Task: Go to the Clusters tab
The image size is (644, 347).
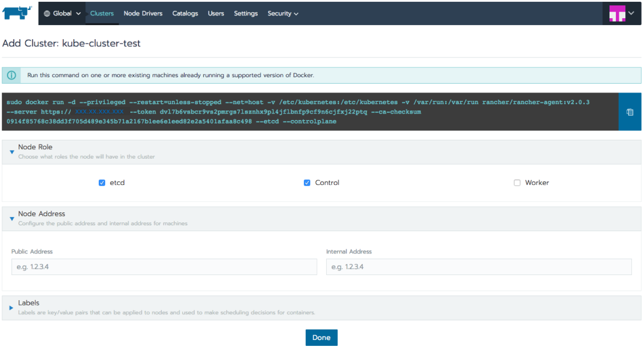Action: (102, 13)
